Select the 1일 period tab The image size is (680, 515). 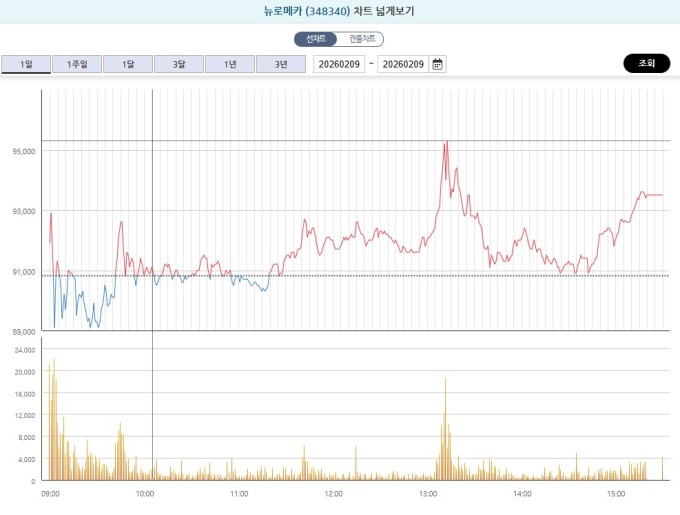[x=25, y=64]
